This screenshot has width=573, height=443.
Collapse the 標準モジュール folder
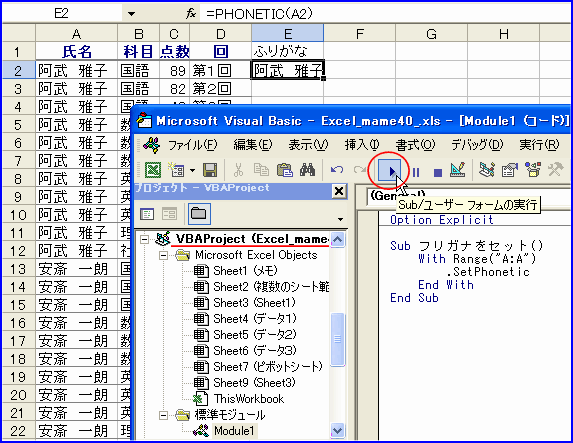tap(164, 415)
